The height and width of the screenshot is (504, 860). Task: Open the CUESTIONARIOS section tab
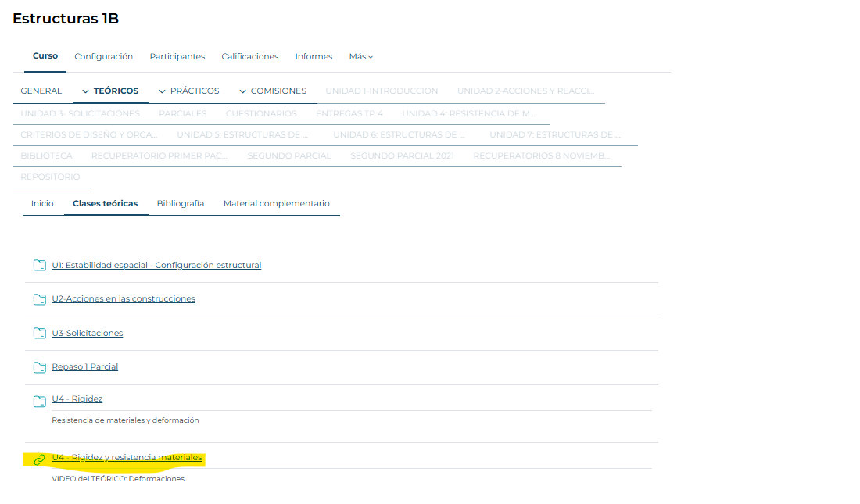pos(261,113)
